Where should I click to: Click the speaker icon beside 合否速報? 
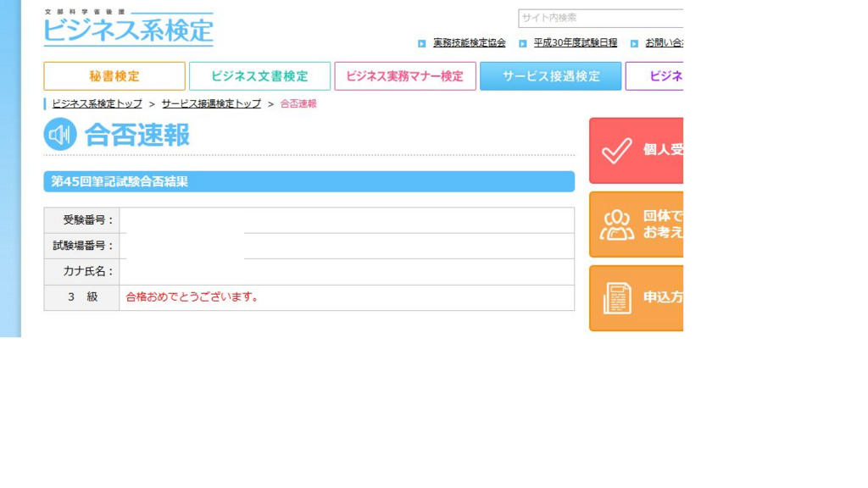(60, 135)
